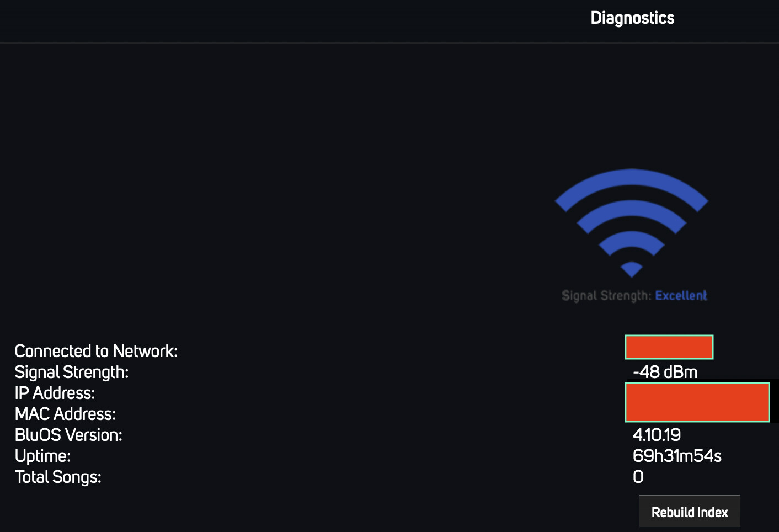Click the redacted IP and MAC value block

(x=697, y=402)
